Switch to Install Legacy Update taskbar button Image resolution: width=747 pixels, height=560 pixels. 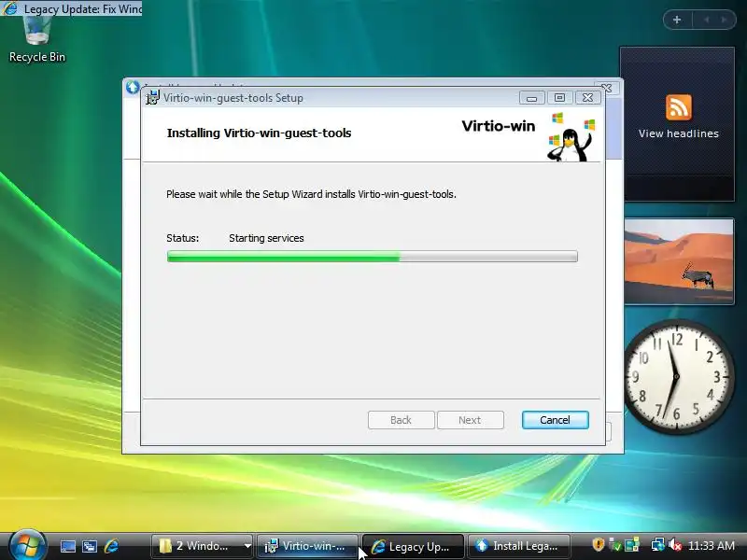[x=519, y=546]
